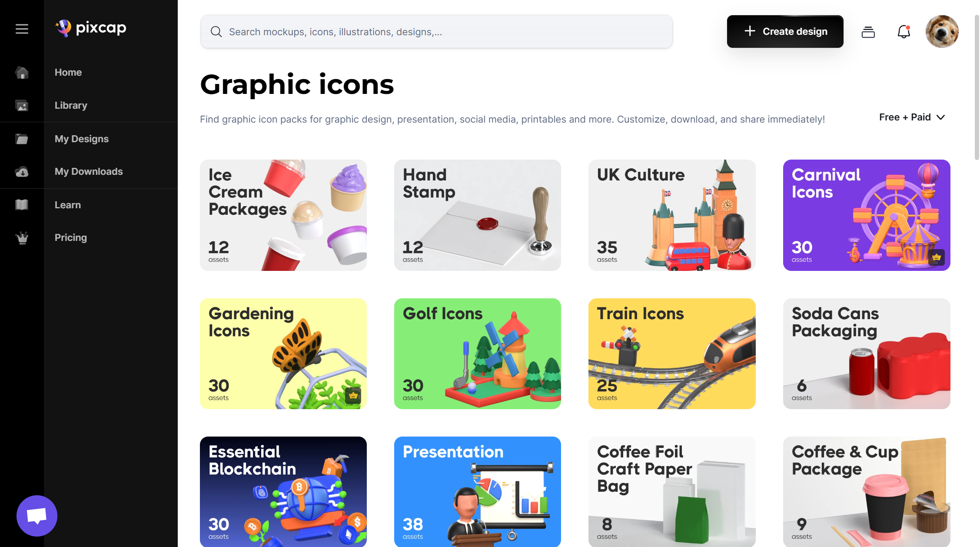
Task: Click the Home house icon in sidebar
Action: pyautogui.click(x=22, y=72)
